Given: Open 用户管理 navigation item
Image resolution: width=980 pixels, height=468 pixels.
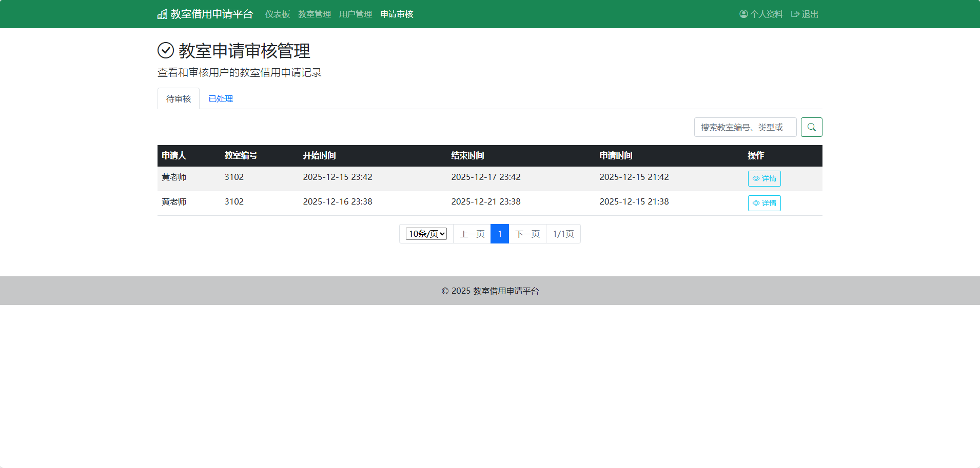Looking at the screenshot, I should tap(356, 14).
